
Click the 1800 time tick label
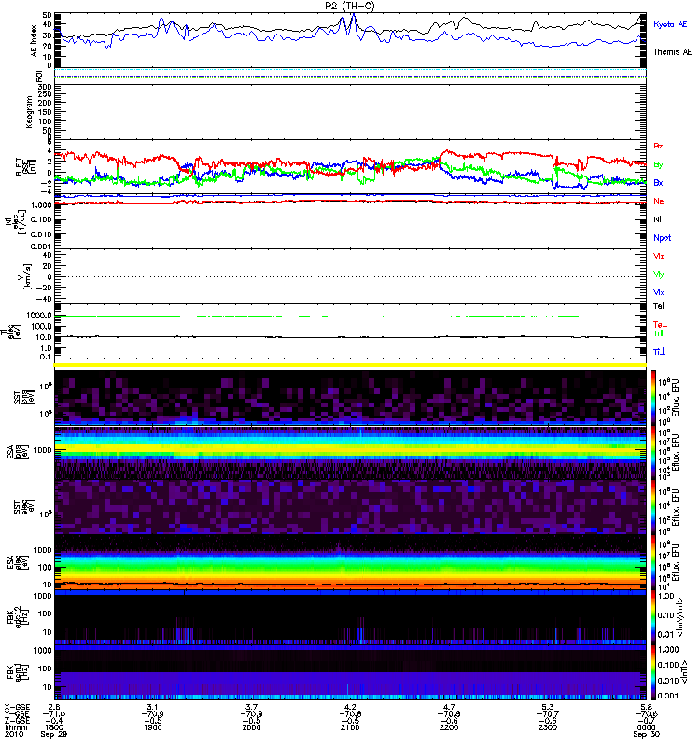point(54,727)
